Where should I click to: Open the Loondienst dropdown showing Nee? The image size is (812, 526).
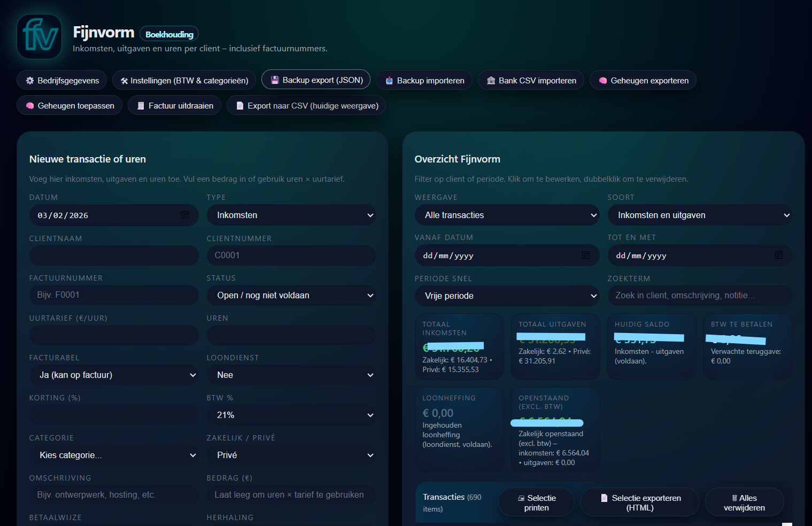(x=291, y=375)
